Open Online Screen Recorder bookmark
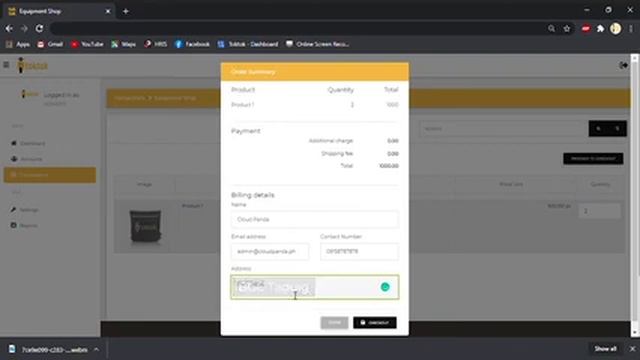Screen dimensions: 640x360 tap(317, 44)
